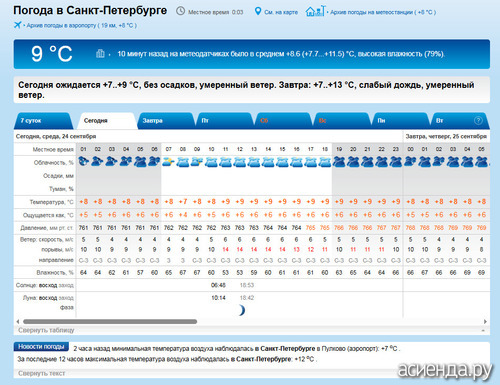Image resolution: width=500 pixels, height=385 pixels.
Task: Click Свернуть текст to collapse the news
Action: (x=41, y=373)
